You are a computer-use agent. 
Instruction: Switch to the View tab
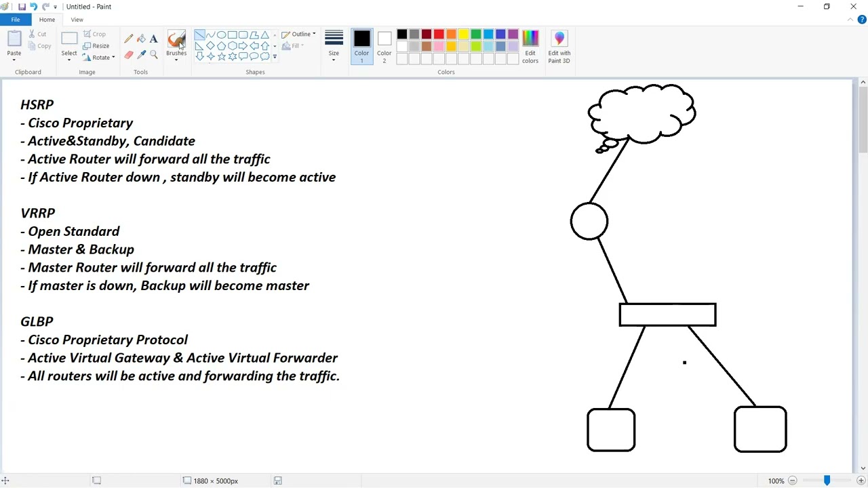[x=77, y=20]
